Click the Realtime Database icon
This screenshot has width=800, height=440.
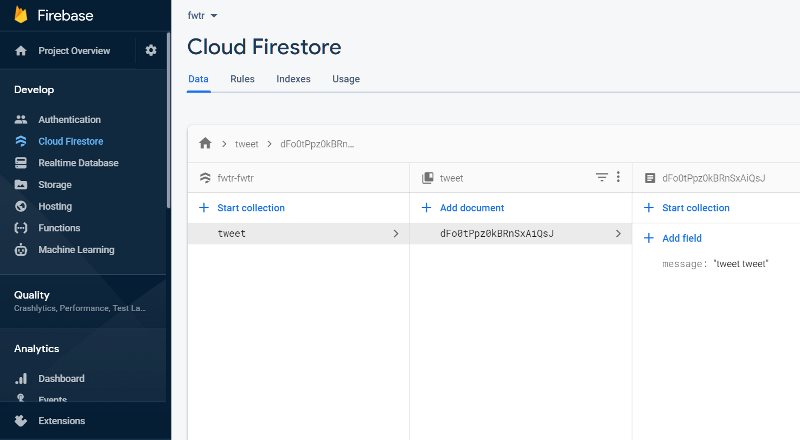(21, 163)
